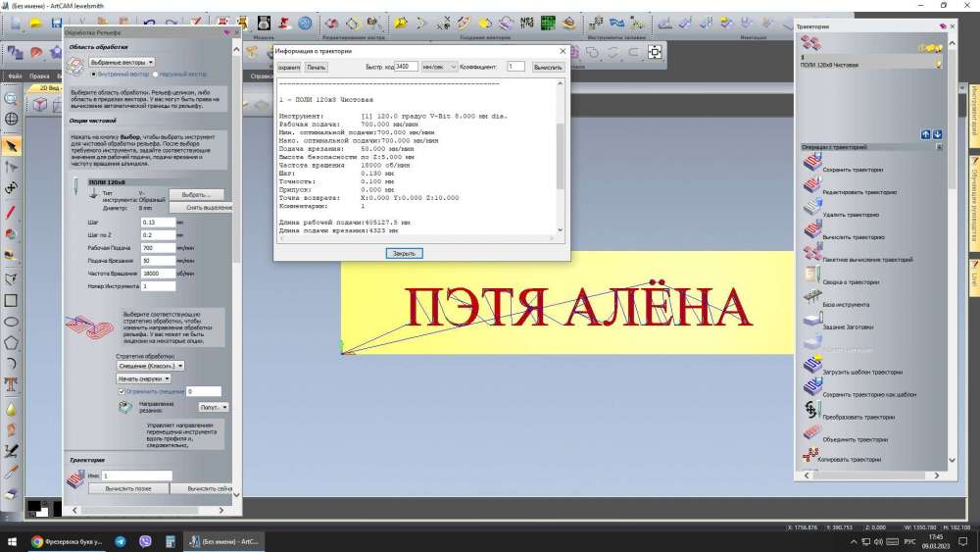The width and height of the screenshot is (980, 552).
Task: Open the Выбранные векторы dropdown
Action: (122, 62)
